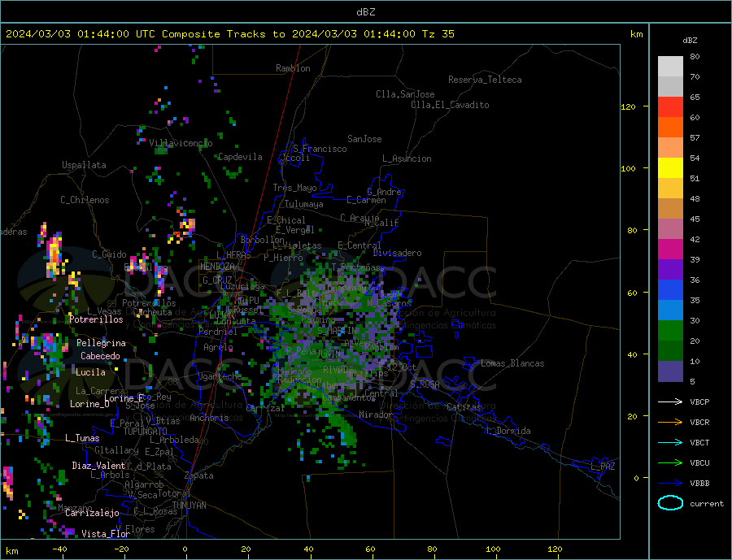Click the cyan VBCT arrow legend icon
The height and width of the screenshot is (560, 732).
670,442
